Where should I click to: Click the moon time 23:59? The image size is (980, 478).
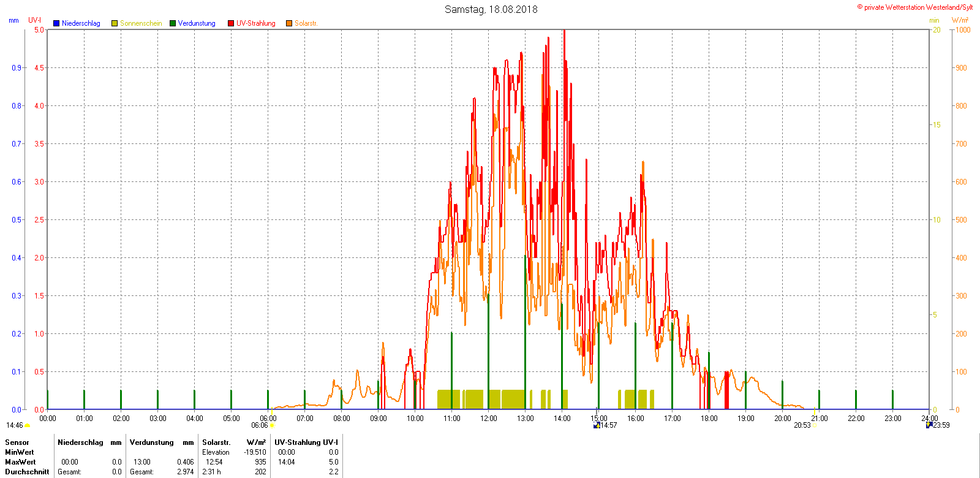tap(941, 425)
